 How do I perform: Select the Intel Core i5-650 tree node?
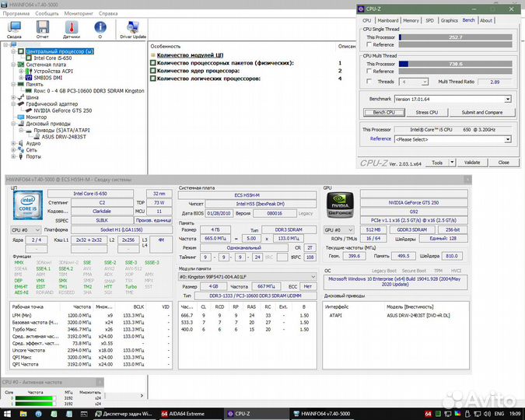pos(53,58)
